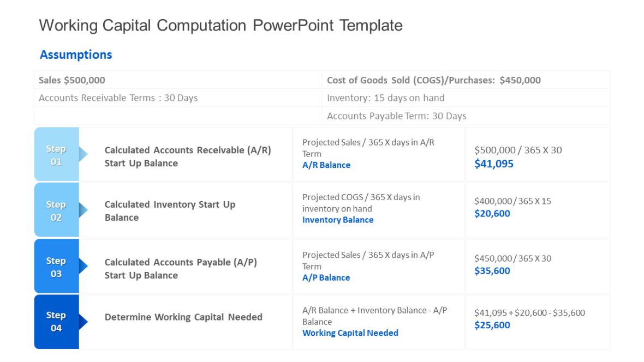The image size is (644, 362).
Task: Select the Step 01 arrow badge
Action: coord(56,154)
